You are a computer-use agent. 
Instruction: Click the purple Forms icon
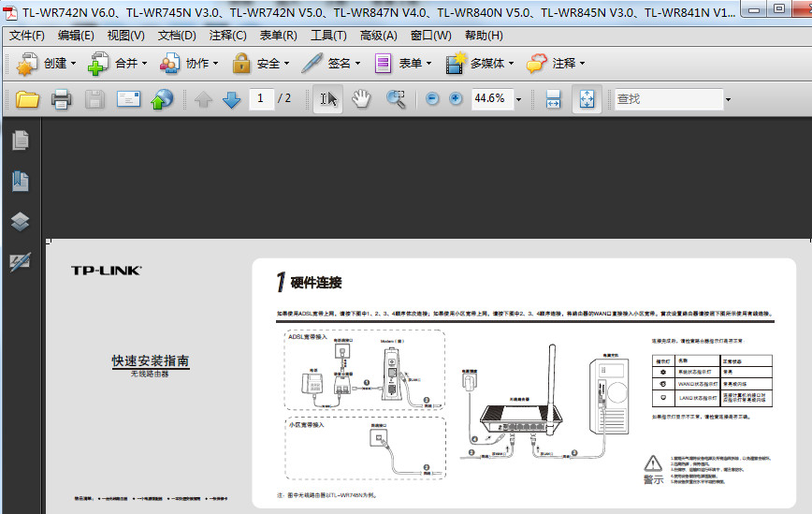pyautogui.click(x=383, y=64)
